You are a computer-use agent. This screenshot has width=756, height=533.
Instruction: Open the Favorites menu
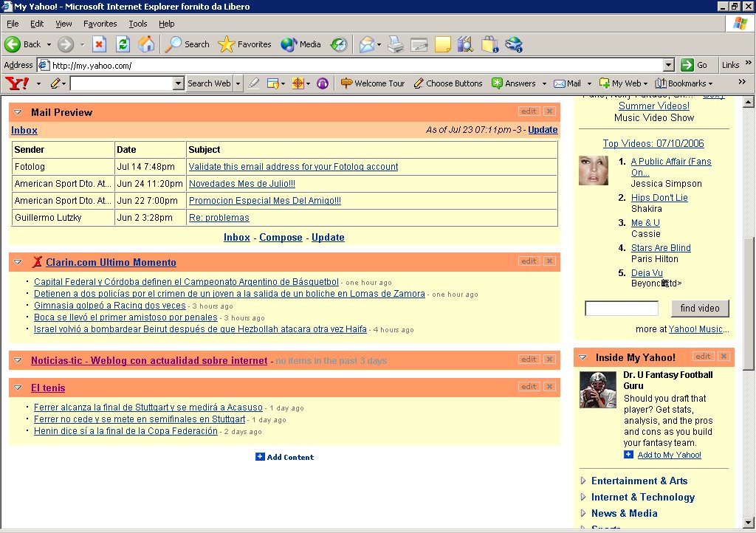click(100, 24)
